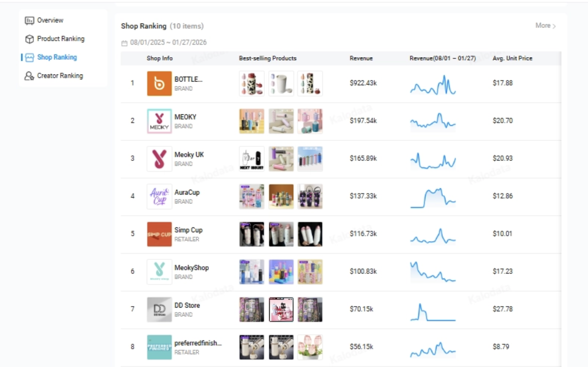Open the DD Store shop logo
Viewport: 588px width, 367px height.
[x=159, y=309]
